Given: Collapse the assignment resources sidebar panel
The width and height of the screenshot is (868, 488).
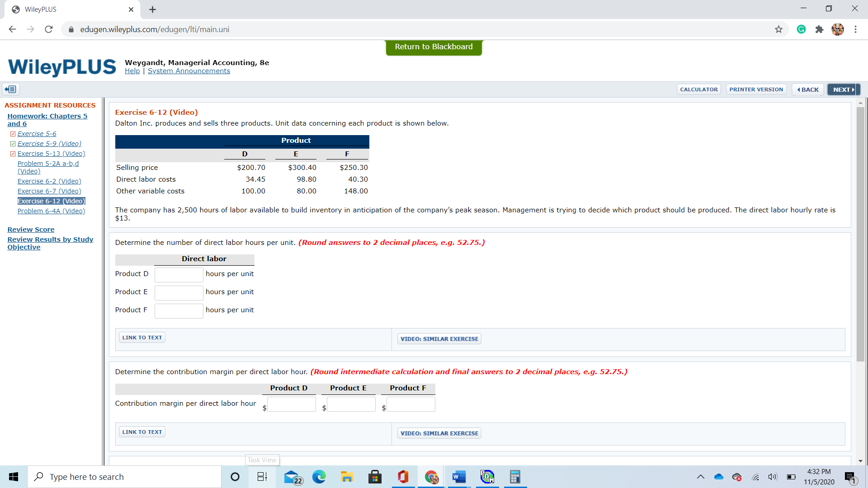Looking at the screenshot, I should [x=10, y=89].
